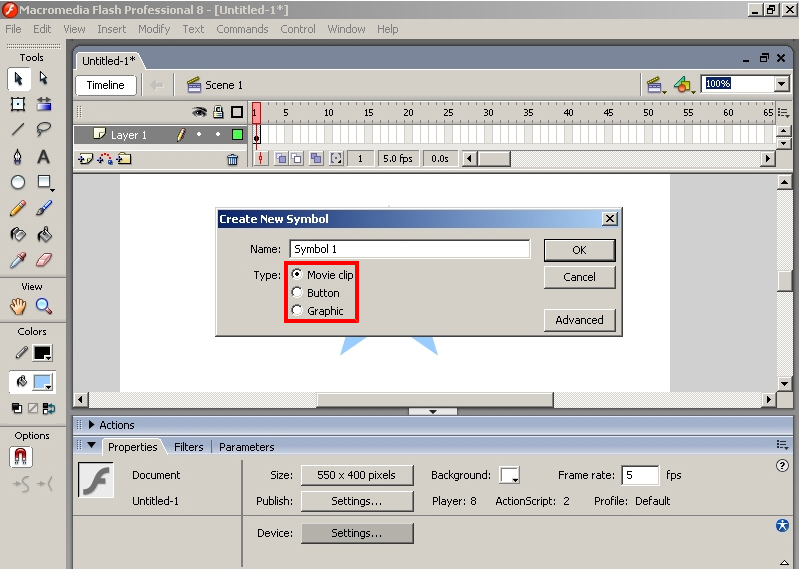Click the Advanced button

[579, 320]
